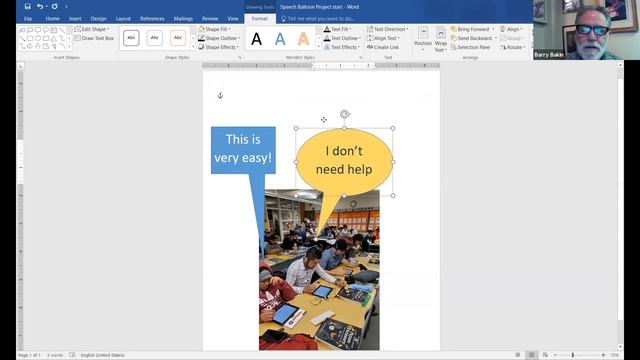Expand the Insert Shapes gallery arrow
The width and height of the screenshot is (640, 360).
(x=69, y=47)
